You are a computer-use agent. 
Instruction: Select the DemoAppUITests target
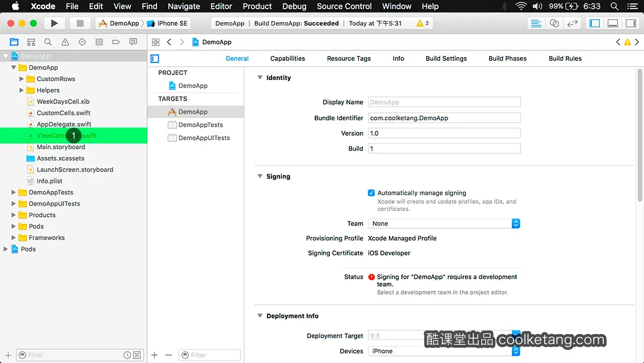click(199, 138)
